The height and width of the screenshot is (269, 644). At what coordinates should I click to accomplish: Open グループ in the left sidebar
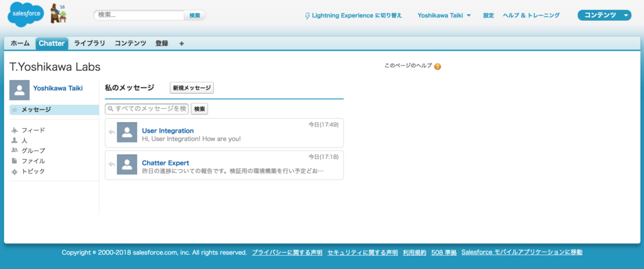33,151
